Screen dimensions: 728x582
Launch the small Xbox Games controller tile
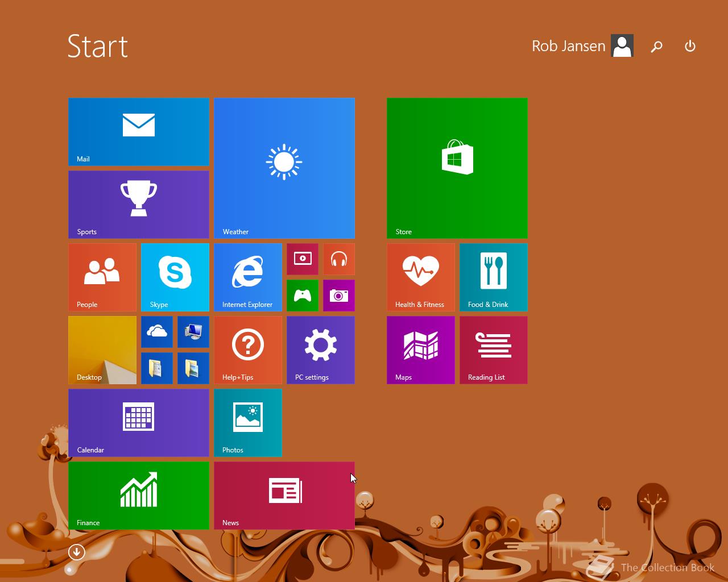click(303, 296)
